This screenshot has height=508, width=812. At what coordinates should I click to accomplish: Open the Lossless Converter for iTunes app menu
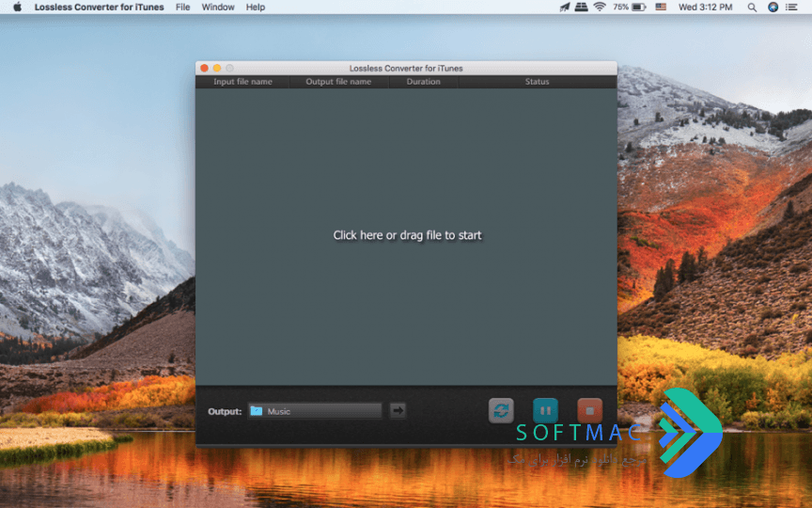click(x=99, y=8)
